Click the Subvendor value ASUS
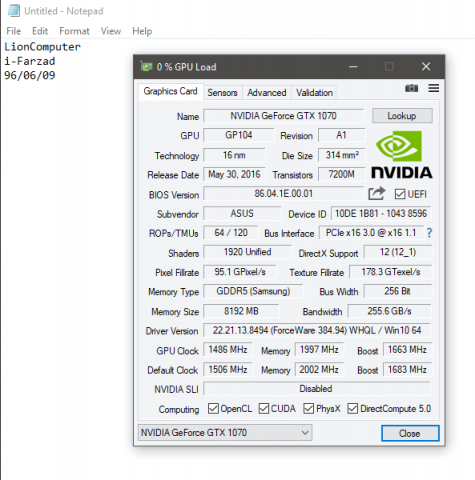This screenshot has height=480, width=475. (242, 213)
